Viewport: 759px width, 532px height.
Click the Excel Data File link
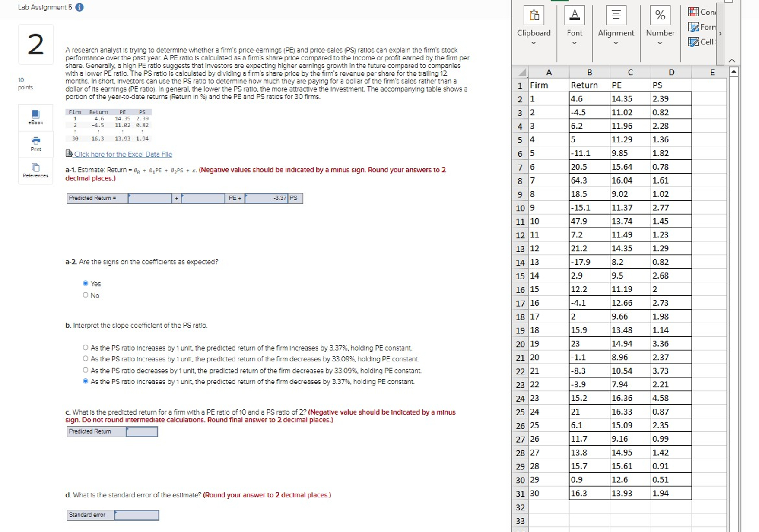point(123,154)
